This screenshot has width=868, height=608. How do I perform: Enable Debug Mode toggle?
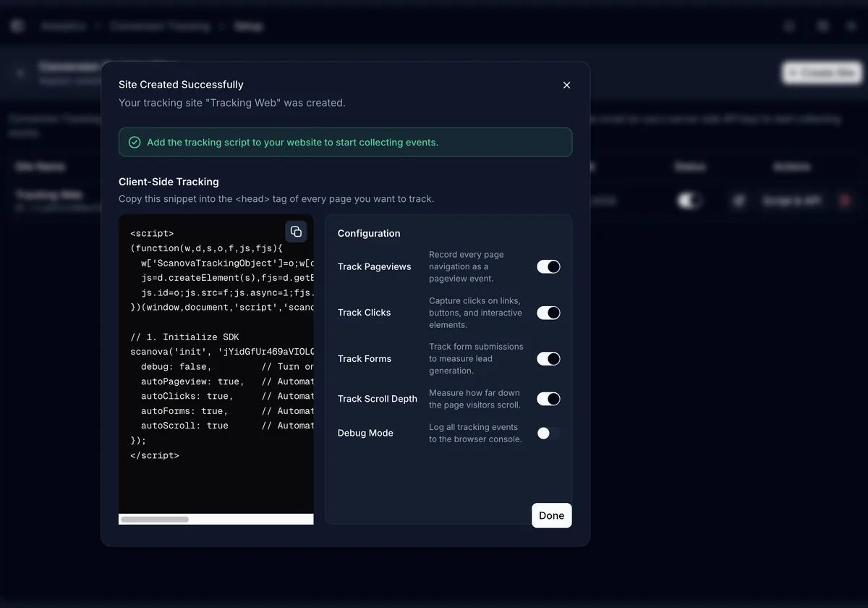coord(548,434)
